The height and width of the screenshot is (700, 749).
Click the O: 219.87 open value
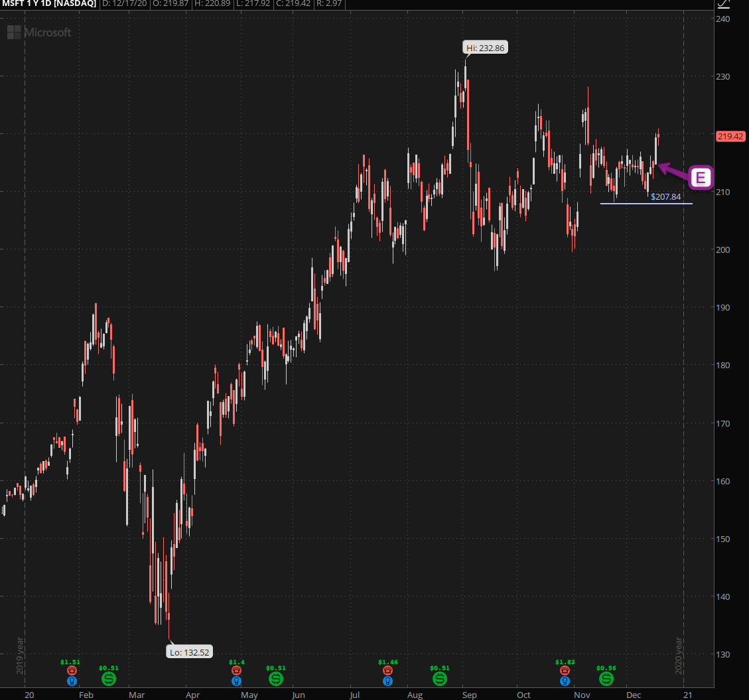170,4
